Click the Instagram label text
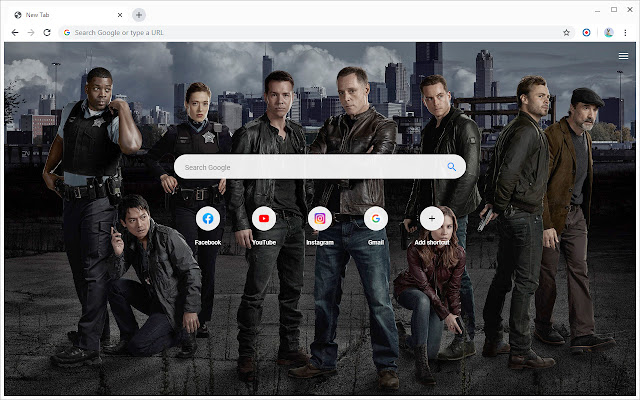The width and height of the screenshot is (640, 400). tap(320, 242)
